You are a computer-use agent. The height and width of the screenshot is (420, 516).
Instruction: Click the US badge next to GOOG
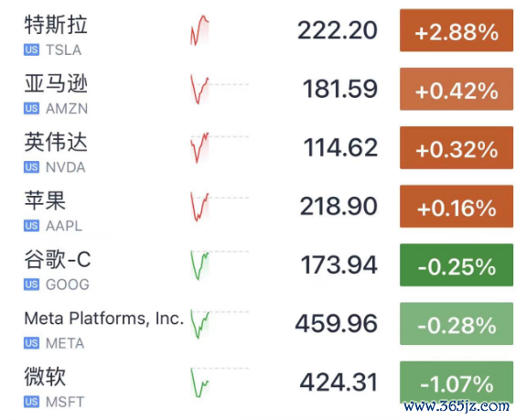coord(32,285)
